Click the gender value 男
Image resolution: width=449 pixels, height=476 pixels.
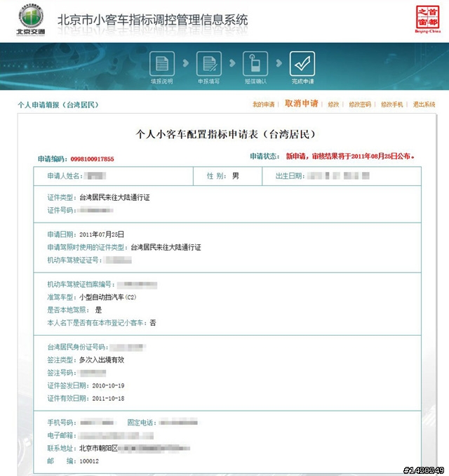(236, 176)
